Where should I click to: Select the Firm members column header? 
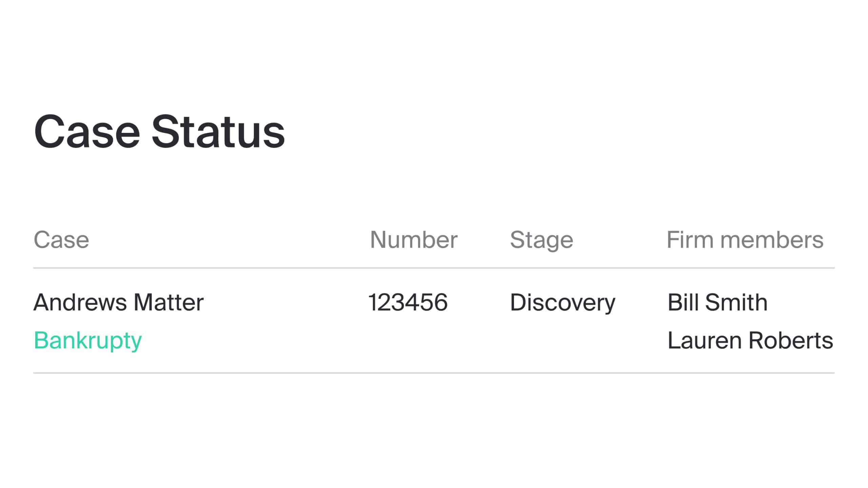[745, 240]
